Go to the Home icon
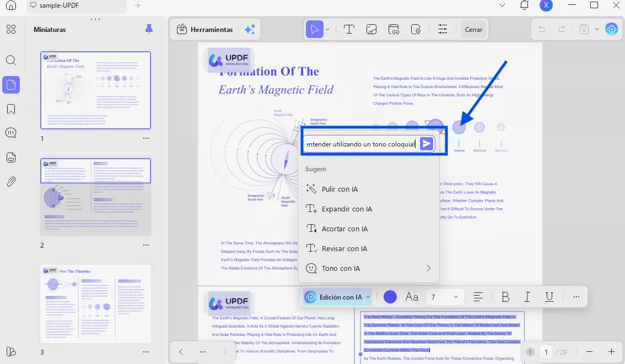The width and height of the screenshot is (625, 364). 11,5
